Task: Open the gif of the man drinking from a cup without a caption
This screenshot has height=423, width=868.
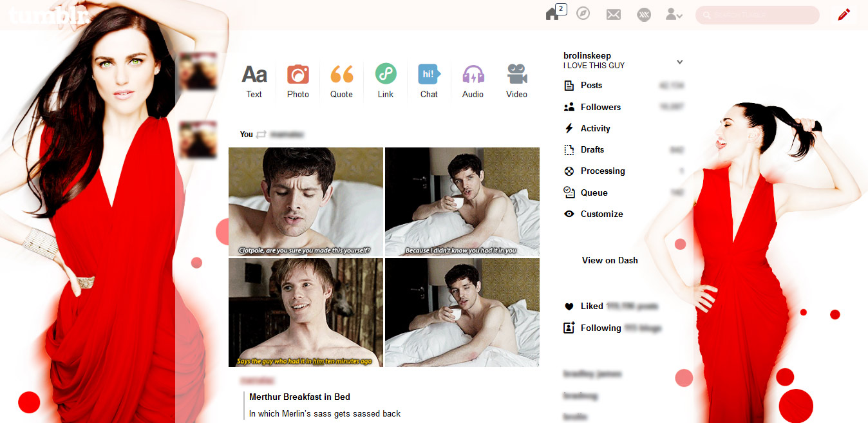Action: pos(462,313)
